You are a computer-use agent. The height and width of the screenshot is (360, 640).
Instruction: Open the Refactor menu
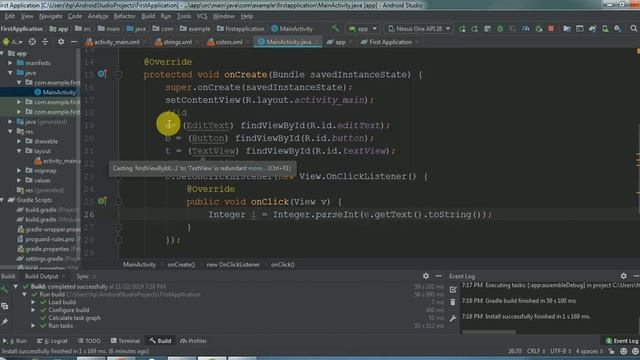click(x=124, y=16)
